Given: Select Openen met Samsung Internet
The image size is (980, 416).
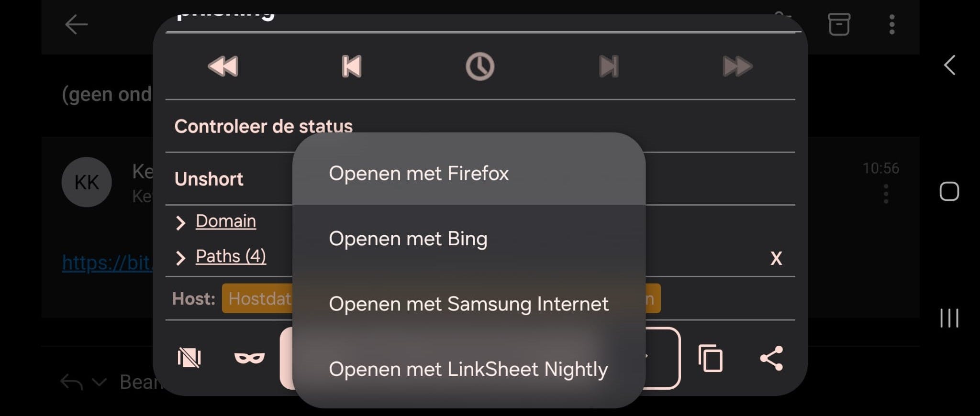Looking at the screenshot, I should click(468, 304).
